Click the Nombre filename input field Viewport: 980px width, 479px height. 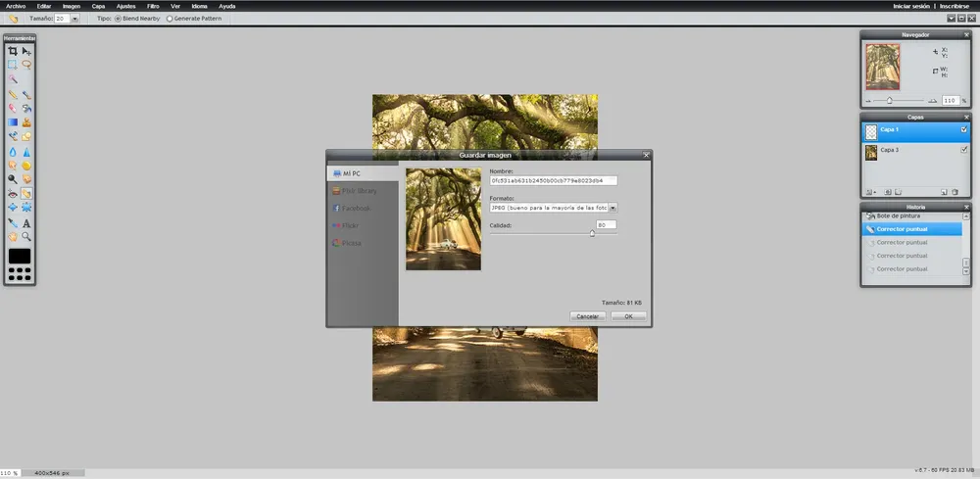click(553, 180)
